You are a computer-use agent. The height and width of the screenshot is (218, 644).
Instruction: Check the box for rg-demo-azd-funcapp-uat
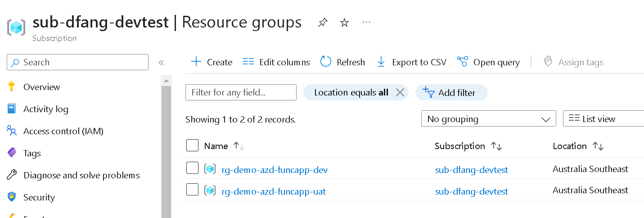pyautogui.click(x=192, y=190)
